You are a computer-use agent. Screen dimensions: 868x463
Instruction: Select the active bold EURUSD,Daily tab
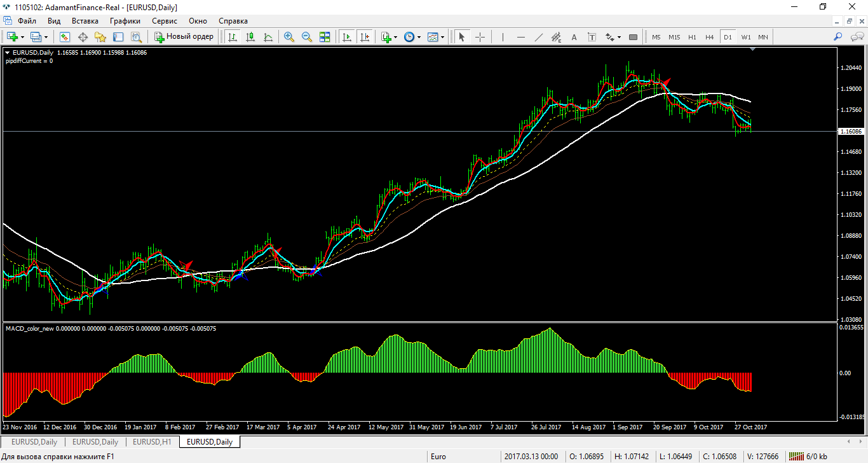point(210,441)
